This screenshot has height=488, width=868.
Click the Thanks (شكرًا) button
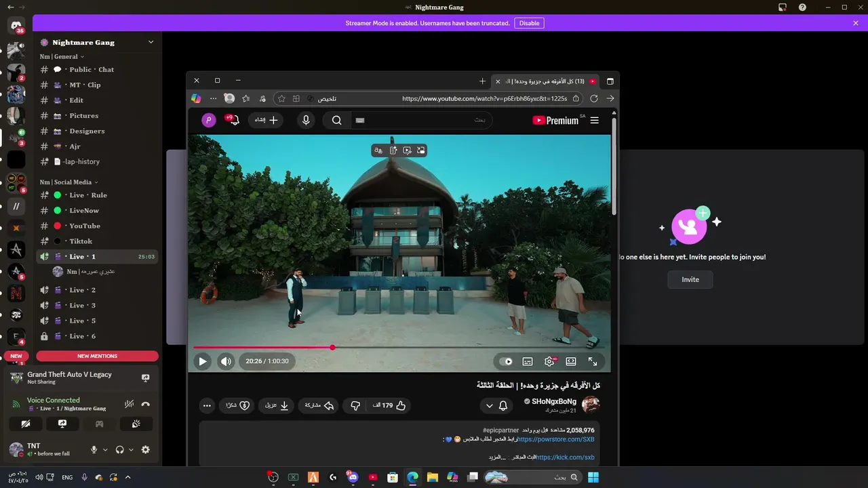pyautogui.click(x=238, y=405)
